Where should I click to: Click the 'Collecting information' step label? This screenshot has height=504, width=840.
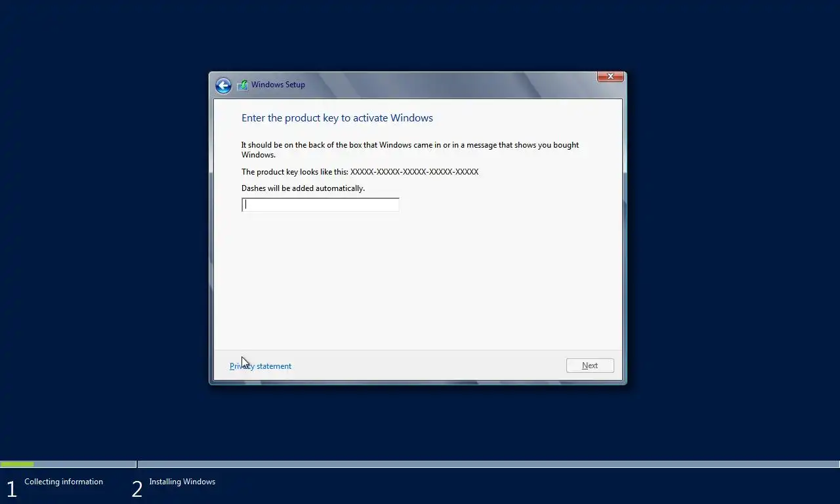[x=64, y=482]
